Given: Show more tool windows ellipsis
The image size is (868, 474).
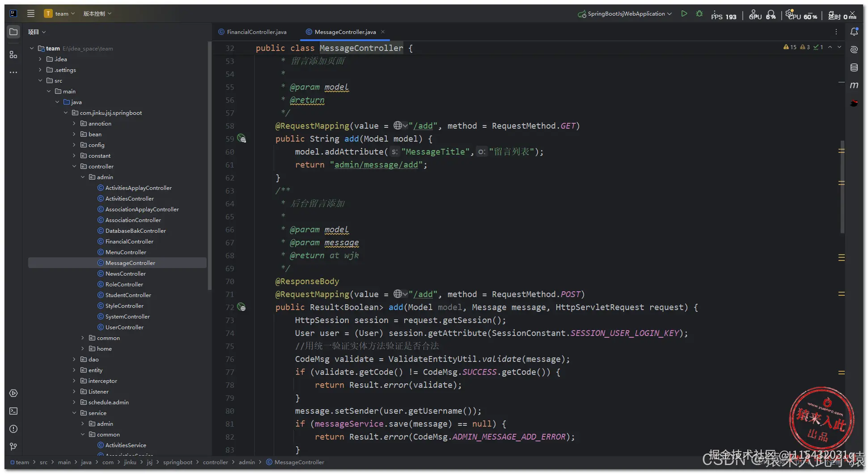Looking at the screenshot, I should pyautogui.click(x=13, y=72).
